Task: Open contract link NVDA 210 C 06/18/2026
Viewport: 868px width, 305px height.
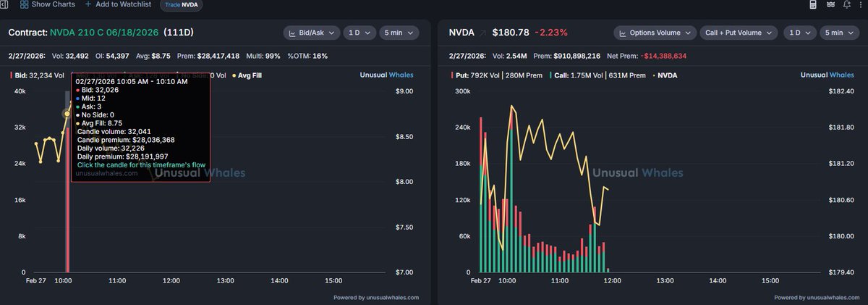Action: pyautogui.click(x=104, y=33)
